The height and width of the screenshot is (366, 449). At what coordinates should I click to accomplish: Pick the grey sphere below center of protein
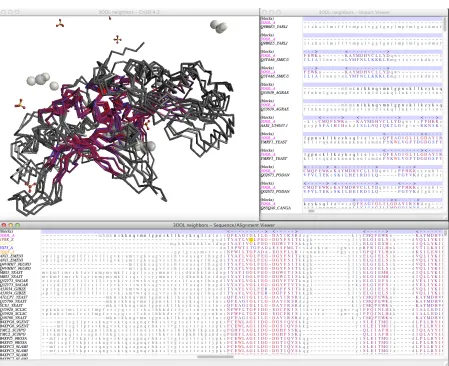tap(150, 146)
